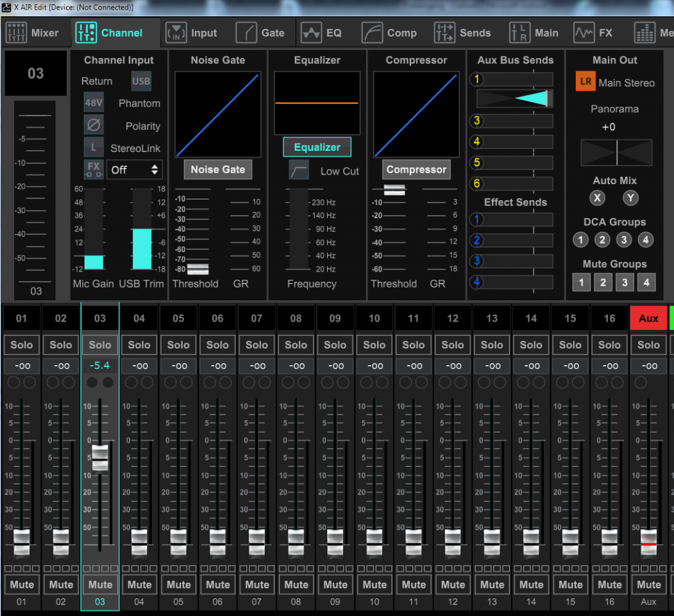Click the Compressor threshold fader
This screenshot has height=616, width=674.
(394, 190)
